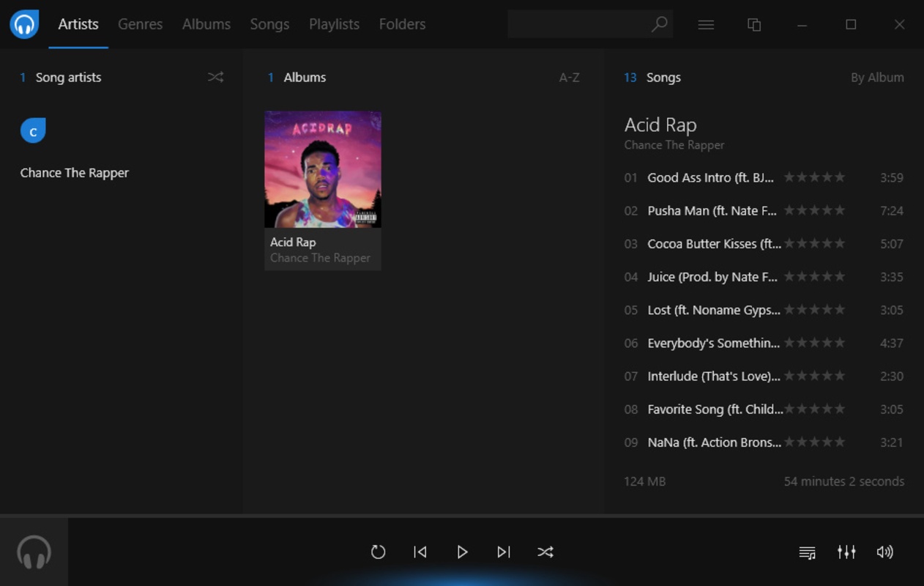The image size is (924, 586).
Task: Skip to the next track
Action: (504, 552)
